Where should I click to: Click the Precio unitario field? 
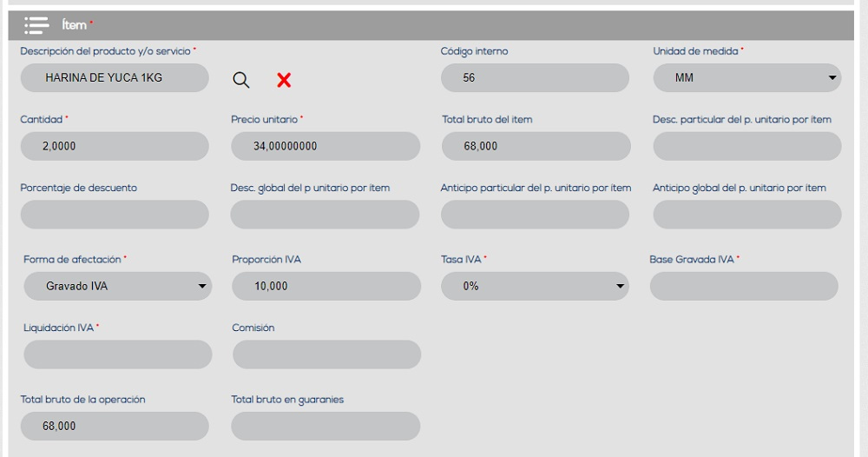pyautogui.click(x=325, y=146)
